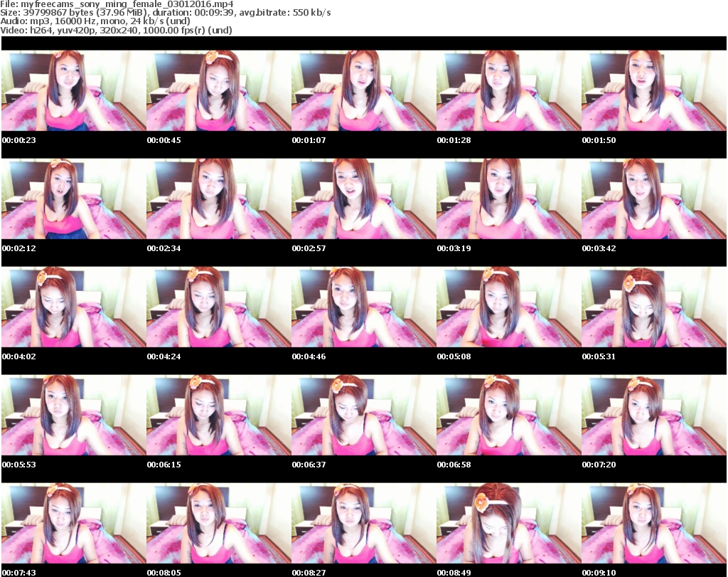Image resolution: width=728 pixels, height=577 pixels.
Task: Click the 00:02:34 timestamp text
Action: [x=164, y=248]
